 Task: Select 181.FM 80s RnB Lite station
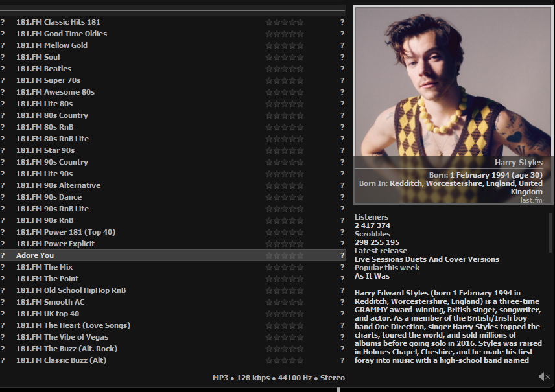173,139
